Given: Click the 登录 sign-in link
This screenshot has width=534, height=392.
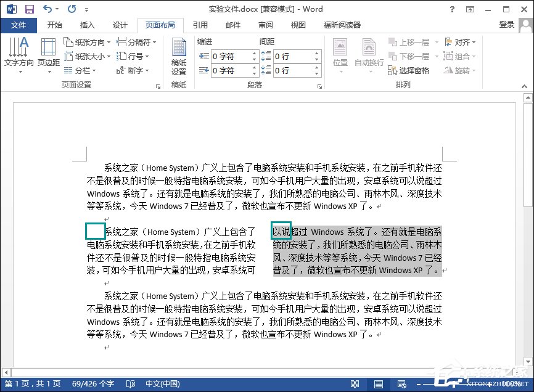Looking at the screenshot, I should click(507, 25).
